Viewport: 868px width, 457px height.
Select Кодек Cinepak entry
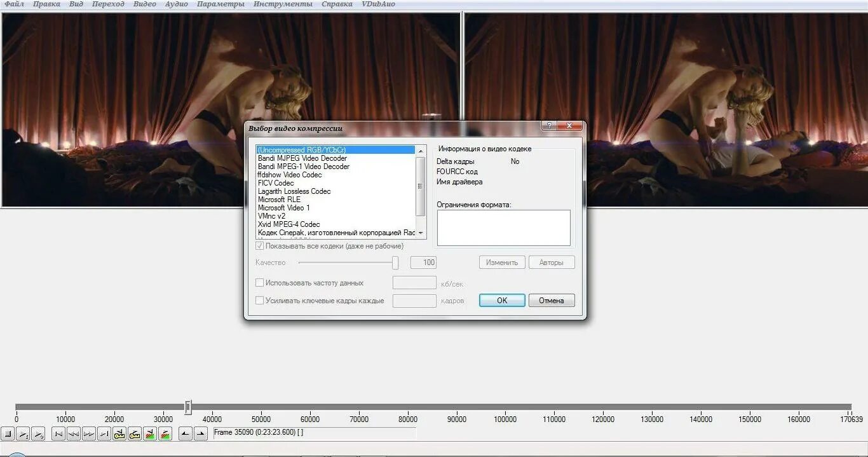[336, 233]
